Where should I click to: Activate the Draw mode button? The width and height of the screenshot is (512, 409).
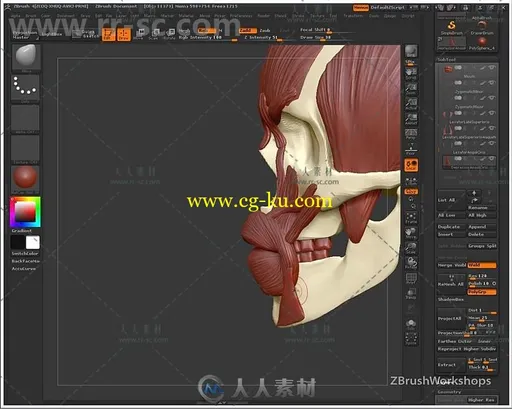click(123, 34)
